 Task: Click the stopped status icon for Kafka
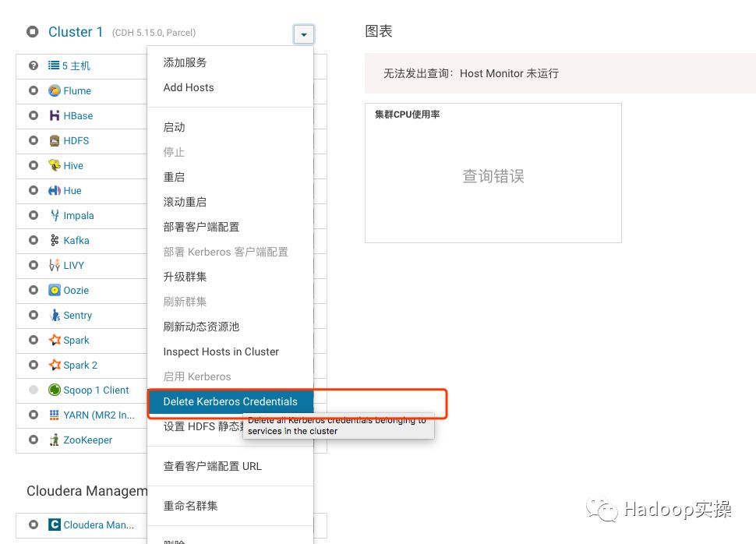click(34, 240)
